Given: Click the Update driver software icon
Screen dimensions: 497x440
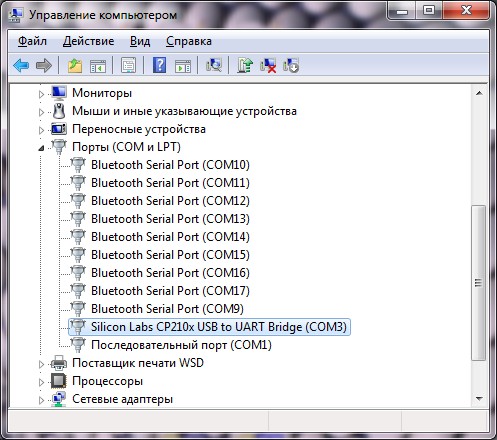Looking at the screenshot, I should click(x=245, y=65).
